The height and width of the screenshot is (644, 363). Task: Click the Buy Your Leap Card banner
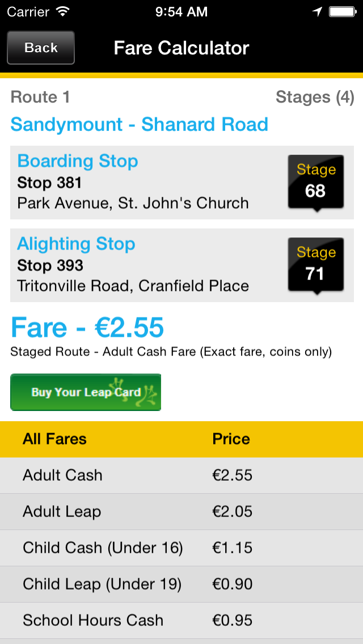[86, 392]
